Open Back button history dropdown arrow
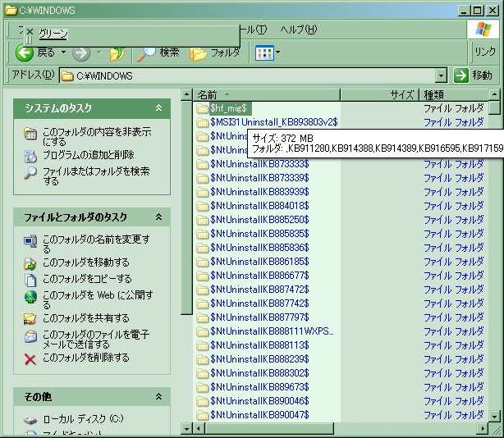Viewport: 504px width, 438px height. point(64,52)
